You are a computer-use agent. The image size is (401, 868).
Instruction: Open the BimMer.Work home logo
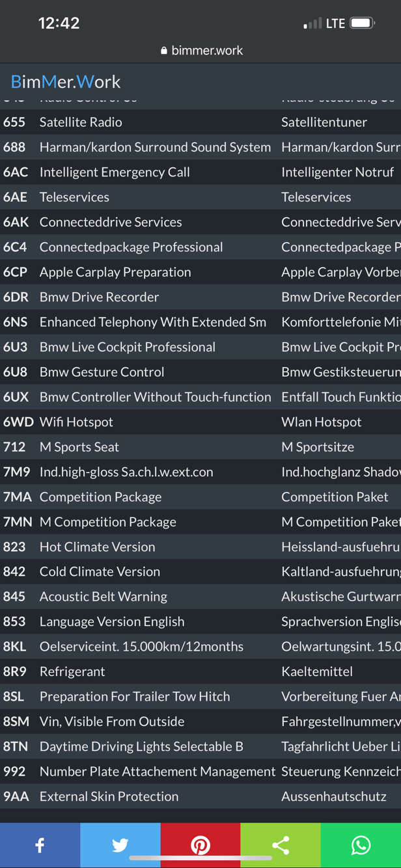pos(66,82)
